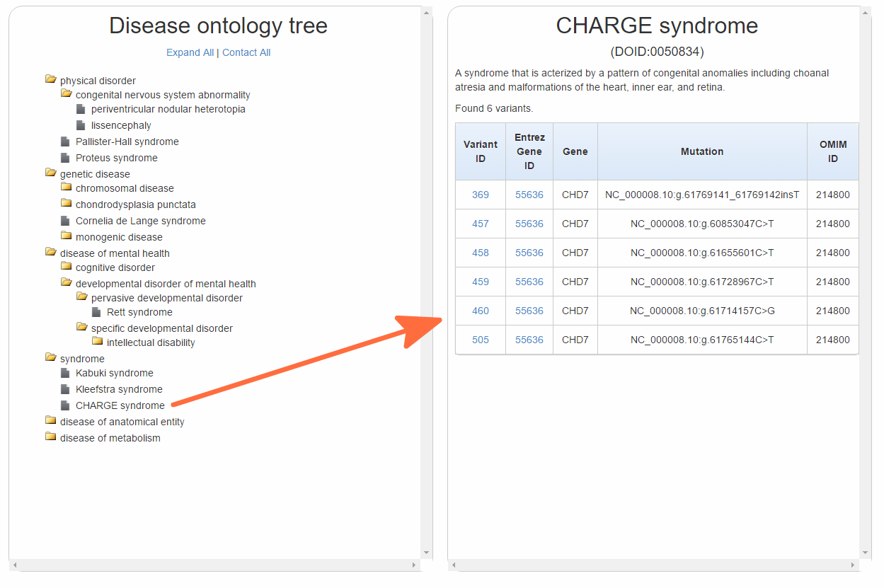Click right panel vertical scrollbar up arrow
The width and height of the screenshot is (884, 588).
point(866,13)
